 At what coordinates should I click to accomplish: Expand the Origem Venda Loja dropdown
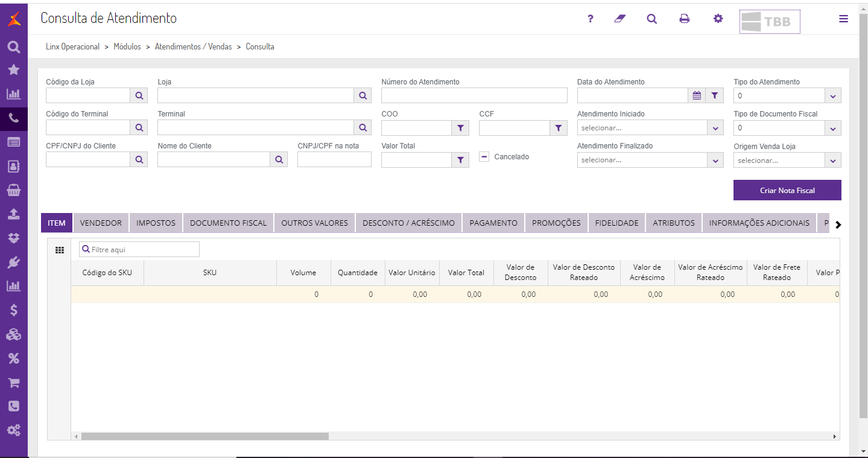click(x=787, y=159)
